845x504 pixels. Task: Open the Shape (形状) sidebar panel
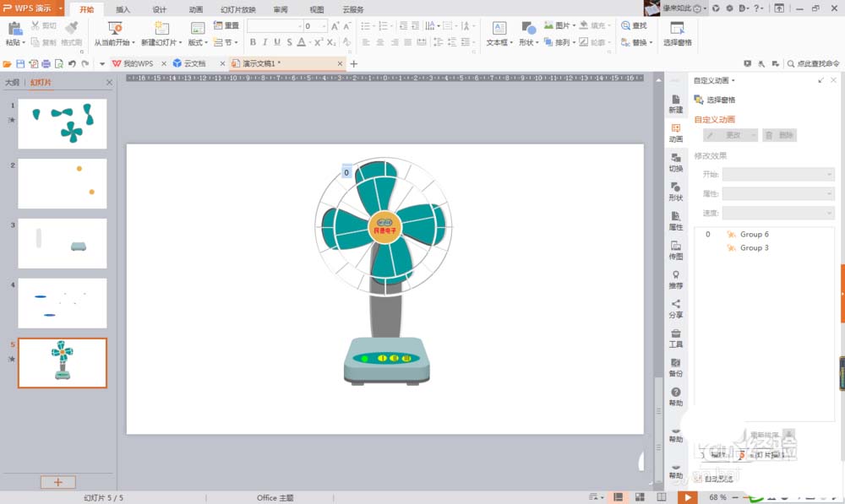pyautogui.click(x=676, y=191)
